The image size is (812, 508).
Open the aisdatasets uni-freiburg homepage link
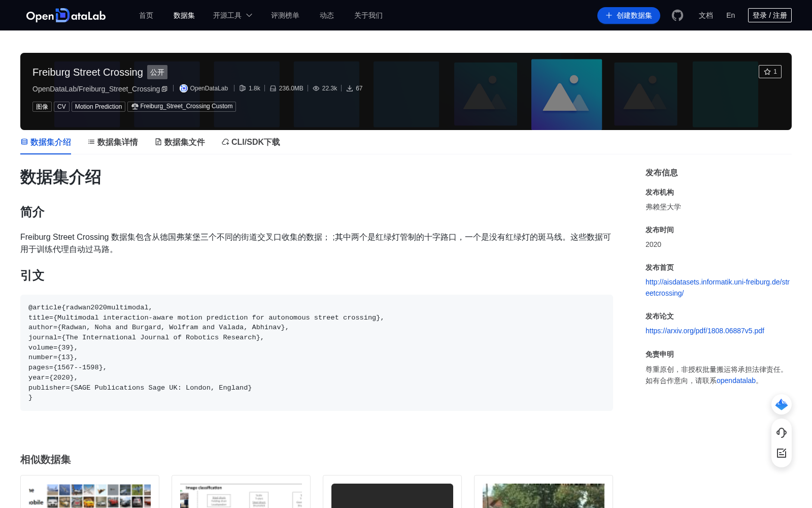tap(717, 288)
